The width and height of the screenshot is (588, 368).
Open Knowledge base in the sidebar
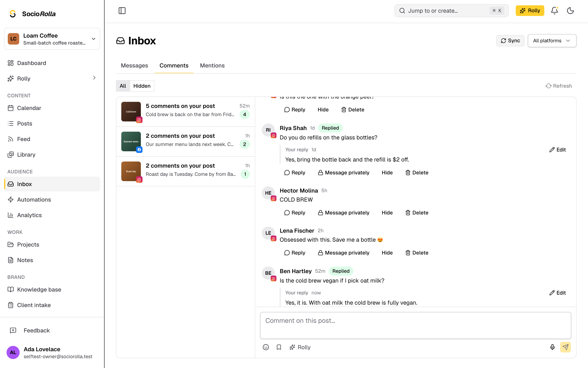pos(52,290)
